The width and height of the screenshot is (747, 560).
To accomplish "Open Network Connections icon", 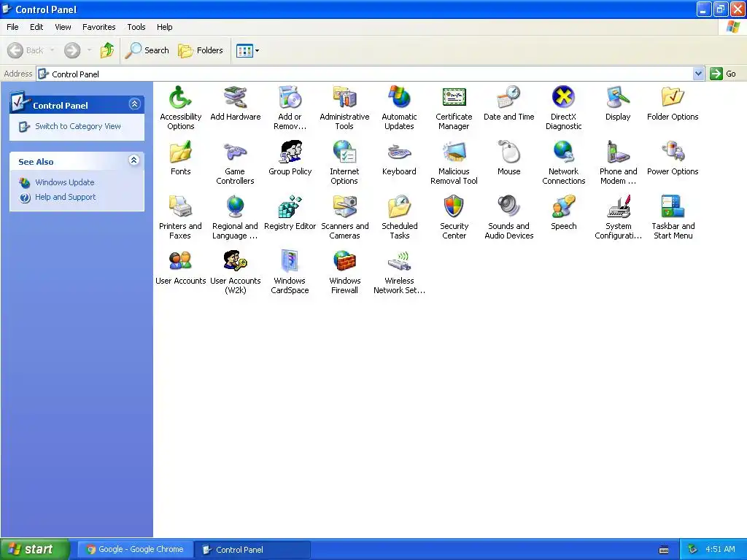I will [x=564, y=152].
